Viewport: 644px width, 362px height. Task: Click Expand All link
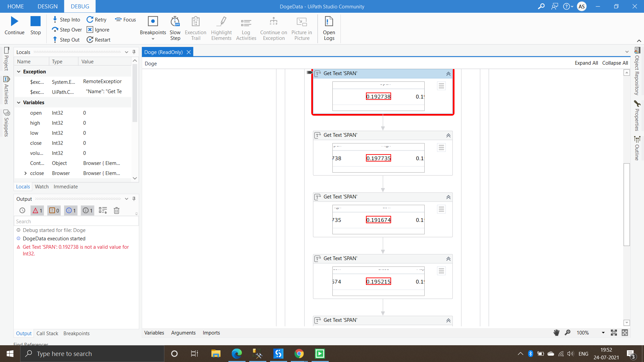click(586, 63)
